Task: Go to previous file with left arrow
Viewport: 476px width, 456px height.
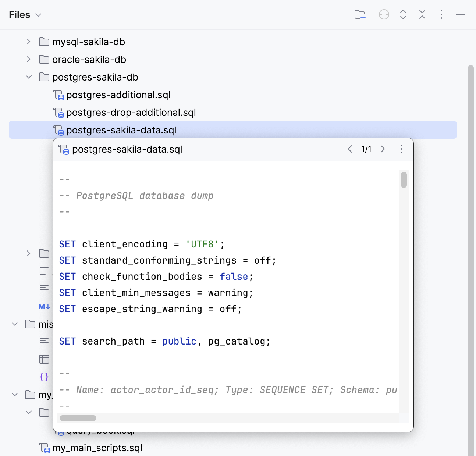Action: [x=350, y=149]
